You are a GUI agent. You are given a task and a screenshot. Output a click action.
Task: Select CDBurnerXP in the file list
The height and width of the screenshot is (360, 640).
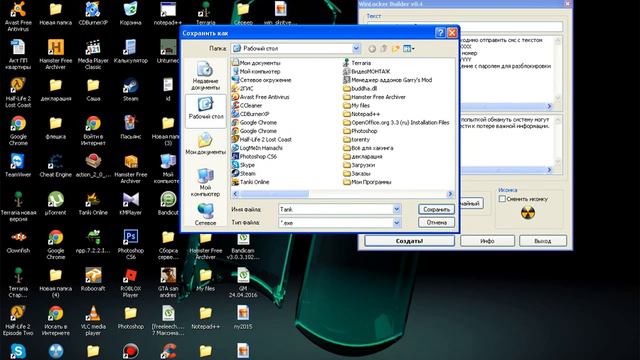tap(250, 114)
